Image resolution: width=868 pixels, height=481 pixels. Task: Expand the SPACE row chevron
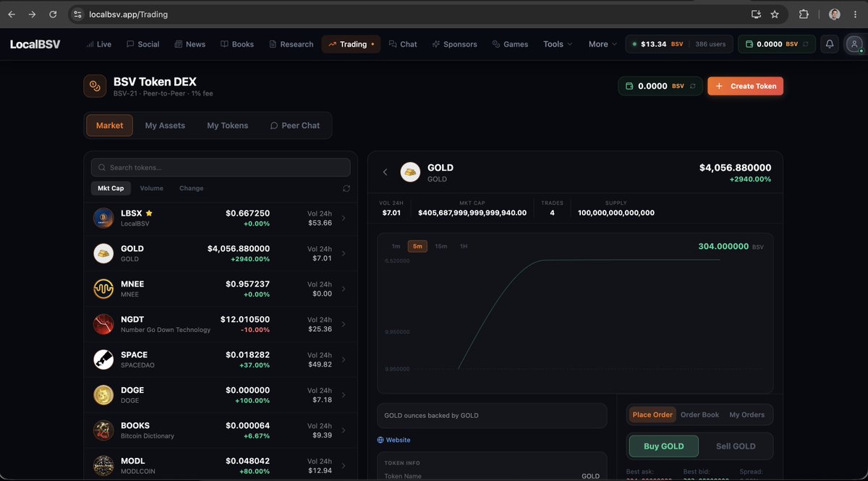pyautogui.click(x=344, y=359)
